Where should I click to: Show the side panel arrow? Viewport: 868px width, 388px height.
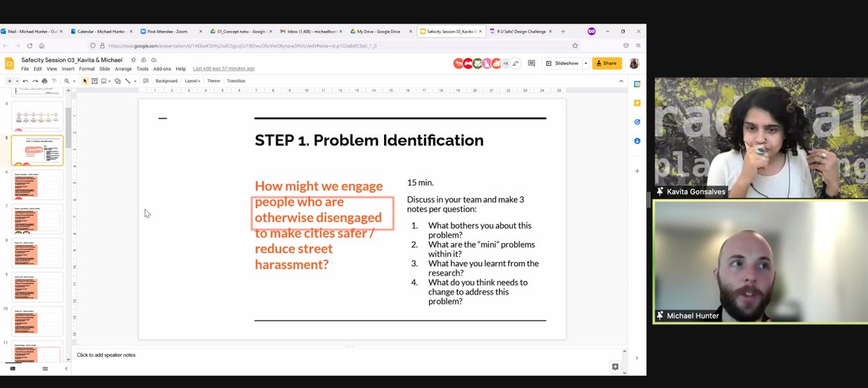637,358
